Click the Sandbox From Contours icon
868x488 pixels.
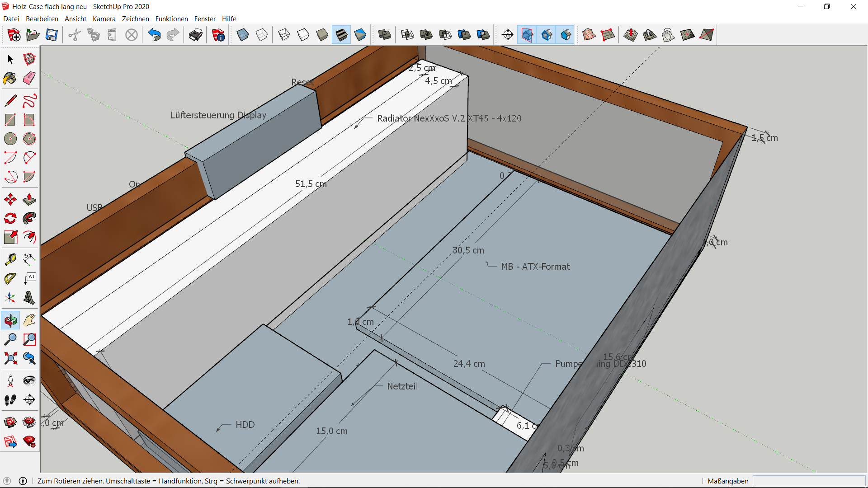coord(589,35)
